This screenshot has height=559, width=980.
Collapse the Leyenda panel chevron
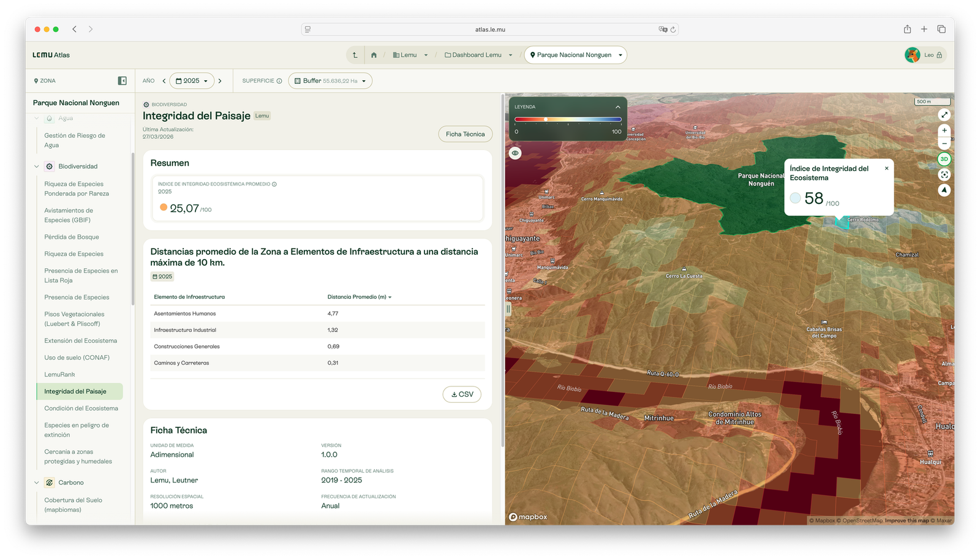tap(617, 107)
